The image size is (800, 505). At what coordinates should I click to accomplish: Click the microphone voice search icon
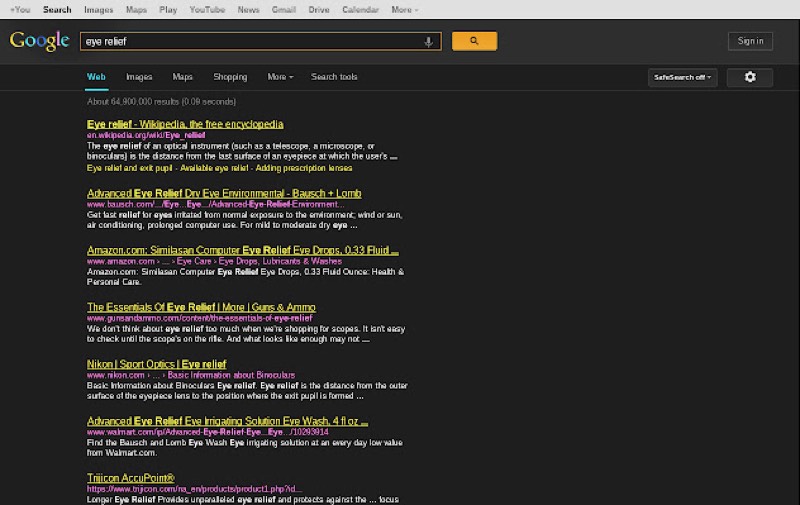pyautogui.click(x=429, y=41)
